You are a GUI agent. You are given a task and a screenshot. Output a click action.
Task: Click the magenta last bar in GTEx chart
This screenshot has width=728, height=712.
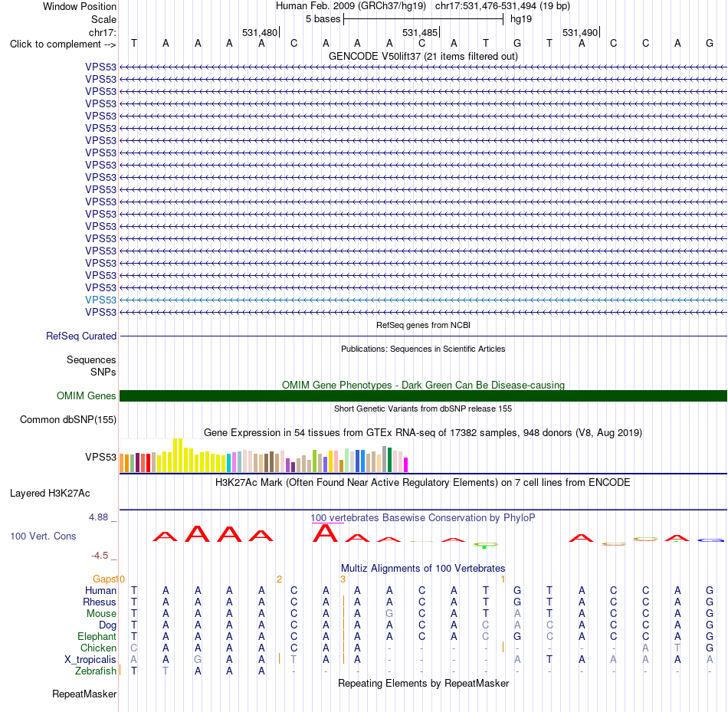tap(406, 465)
